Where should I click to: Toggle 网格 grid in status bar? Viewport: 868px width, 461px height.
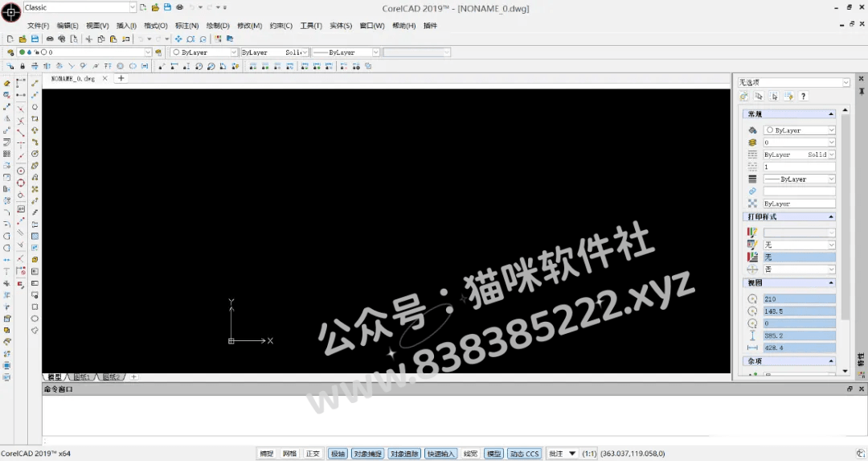coord(289,453)
